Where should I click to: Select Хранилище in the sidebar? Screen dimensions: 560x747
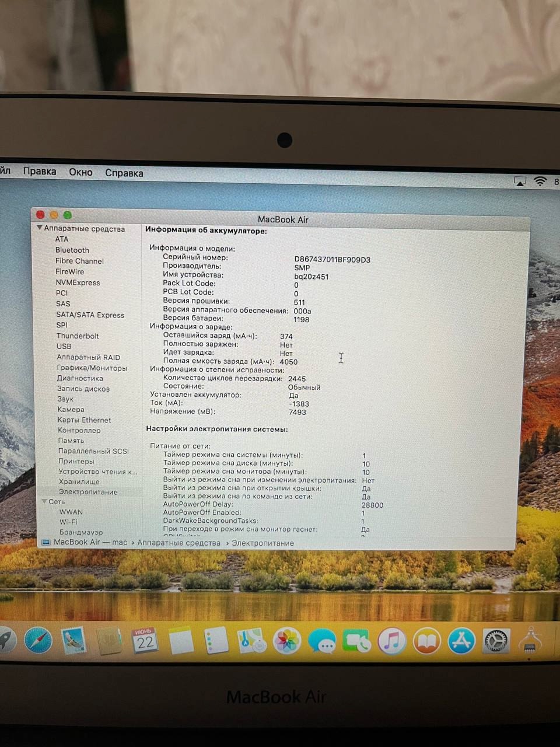tap(79, 481)
